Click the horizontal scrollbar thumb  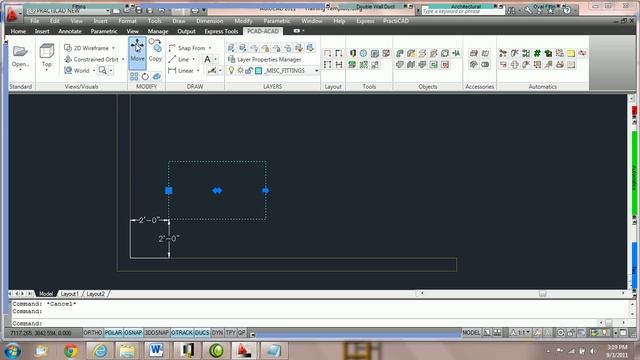pyautogui.click(x=542, y=293)
